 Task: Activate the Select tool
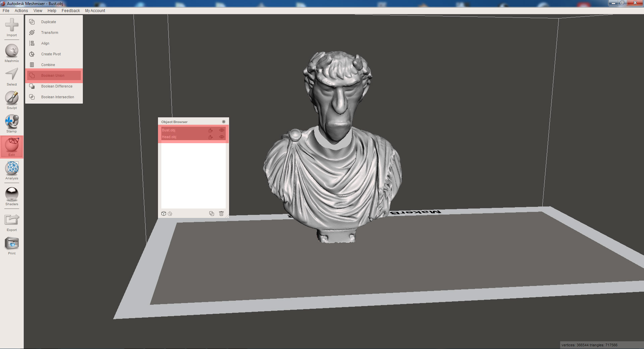(12, 77)
